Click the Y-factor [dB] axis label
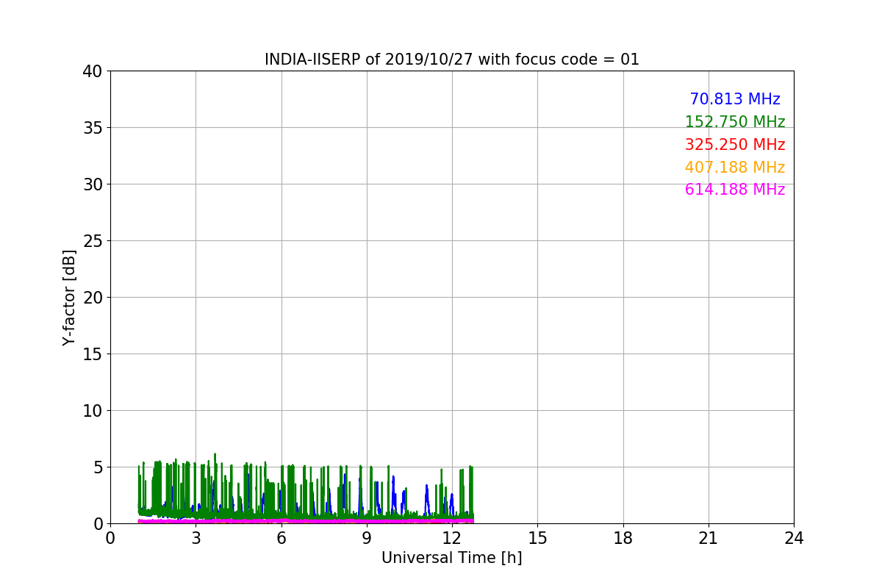This screenshot has height=588, width=882. click(69, 298)
